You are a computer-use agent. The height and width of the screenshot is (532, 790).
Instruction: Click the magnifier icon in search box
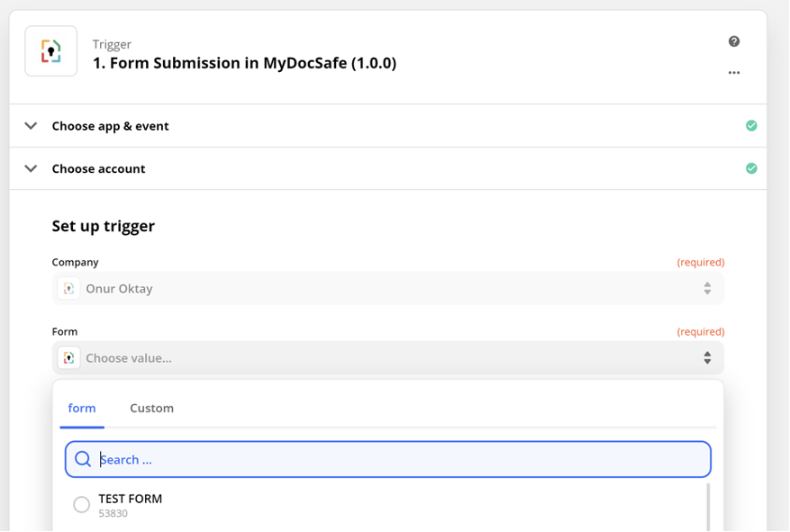83,459
